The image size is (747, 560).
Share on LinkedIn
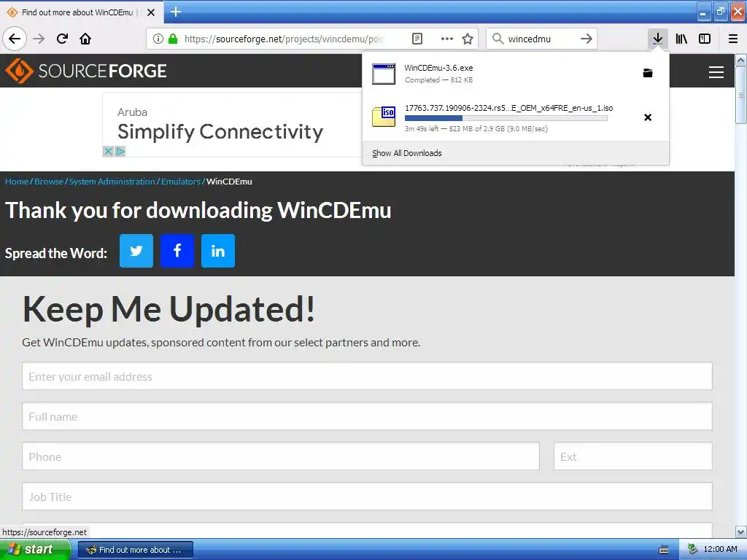[218, 251]
